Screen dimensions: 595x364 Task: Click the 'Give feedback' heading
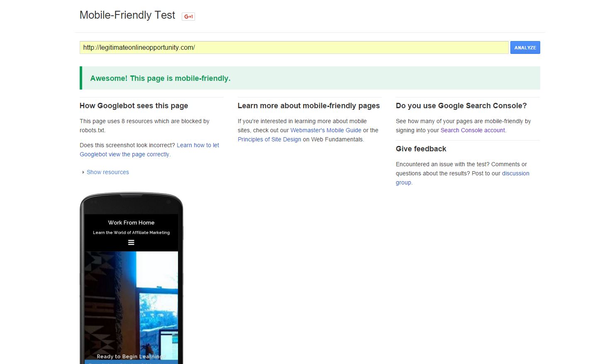click(421, 149)
